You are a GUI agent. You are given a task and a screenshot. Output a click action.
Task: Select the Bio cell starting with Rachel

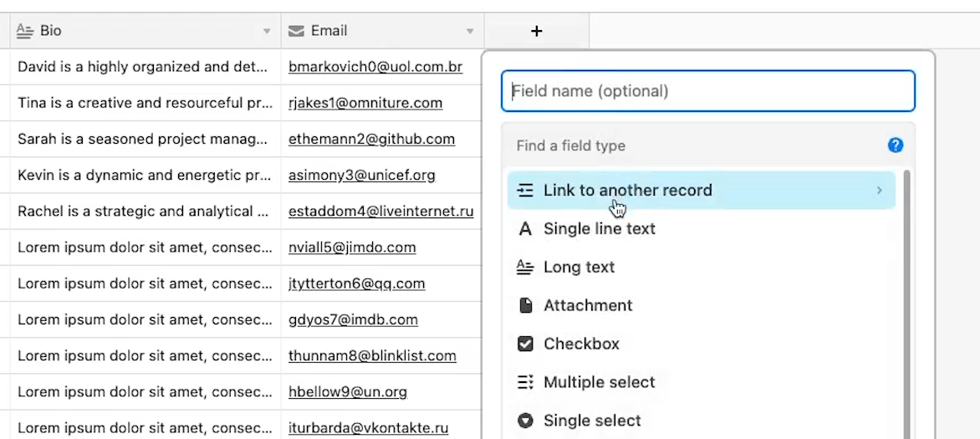click(145, 212)
